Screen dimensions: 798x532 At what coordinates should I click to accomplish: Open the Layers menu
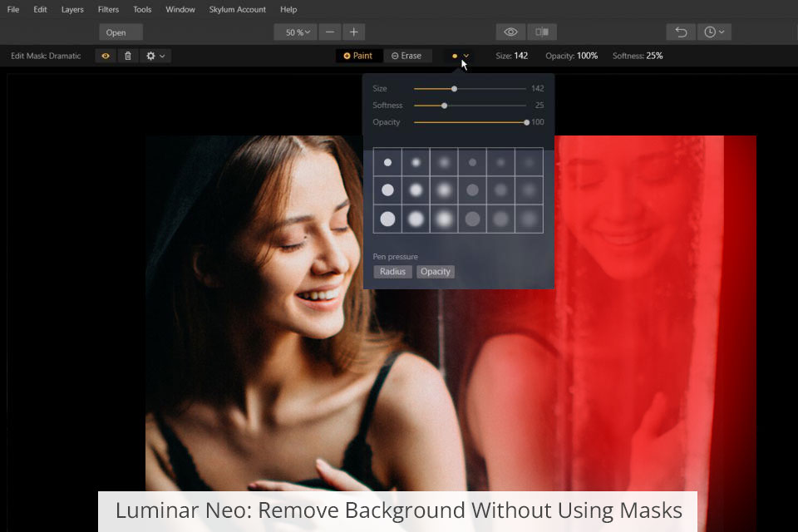[x=72, y=9]
